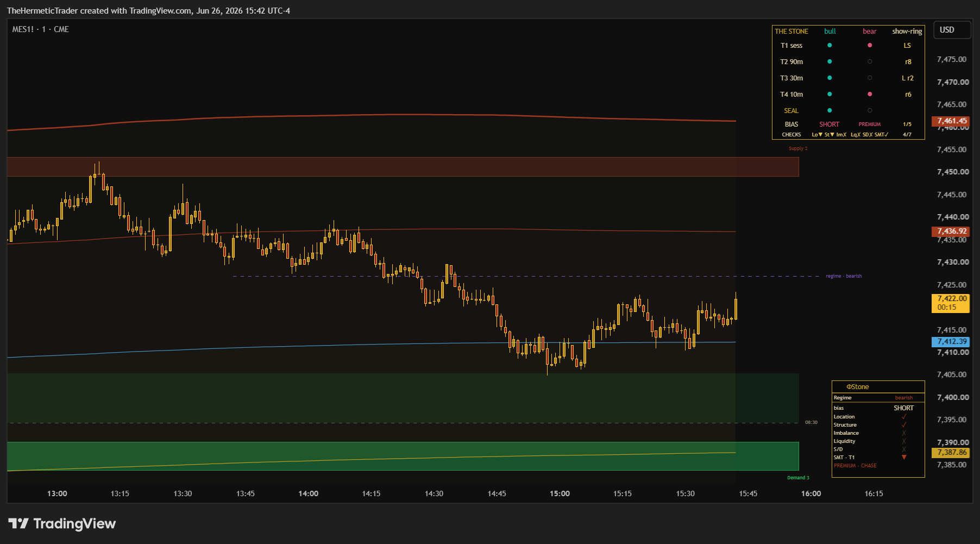This screenshot has width=980, height=544.
Task: Click the 7,475.00 price axis tick
Action: coord(952,59)
